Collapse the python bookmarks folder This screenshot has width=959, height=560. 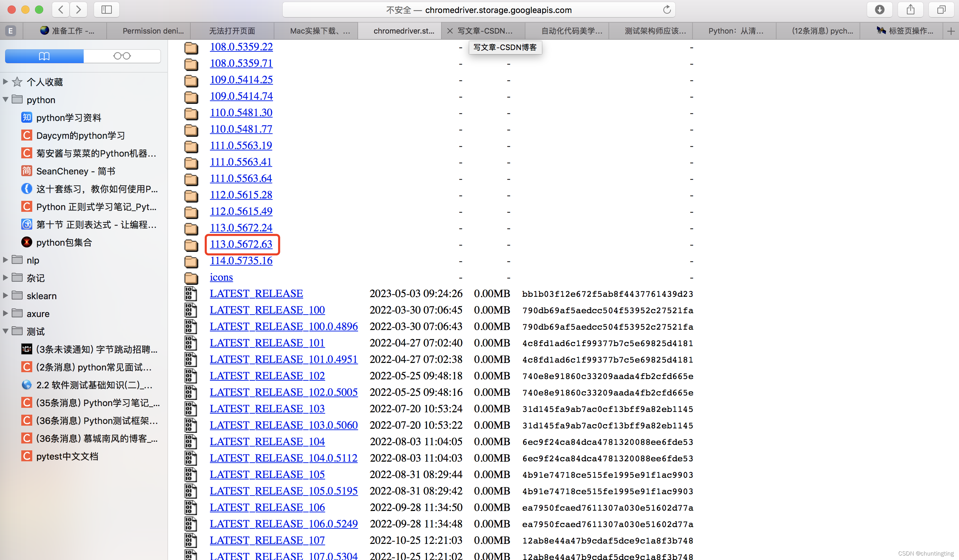pos(5,100)
